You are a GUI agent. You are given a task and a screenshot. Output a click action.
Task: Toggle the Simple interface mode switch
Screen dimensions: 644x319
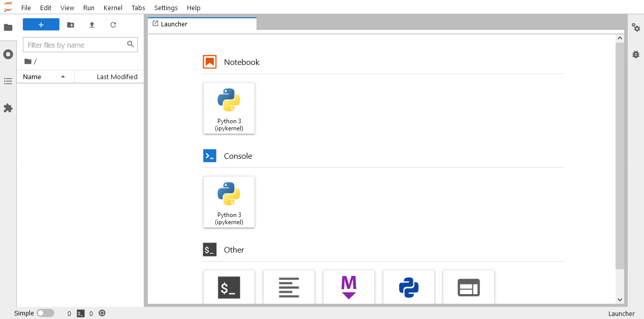pyautogui.click(x=45, y=313)
